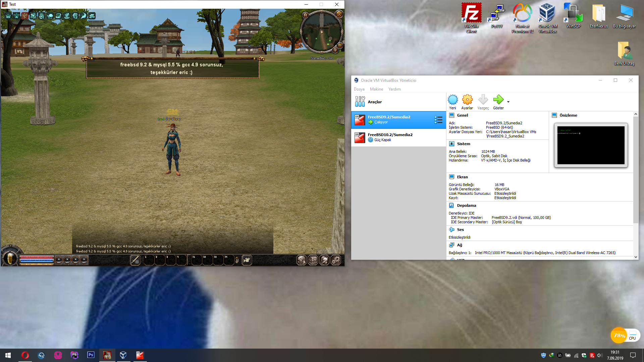Screen dimensions: 644x362
Task: Click the HP/SP gauge bars in game
Action: coord(37,260)
